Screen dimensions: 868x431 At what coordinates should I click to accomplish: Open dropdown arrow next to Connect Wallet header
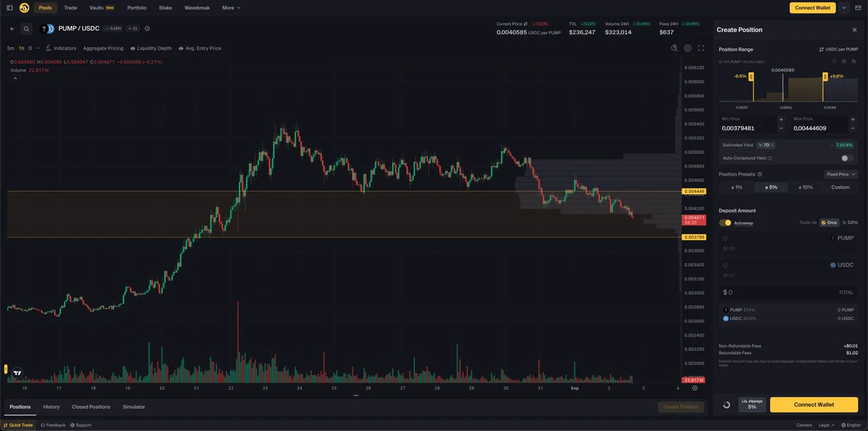pos(843,8)
